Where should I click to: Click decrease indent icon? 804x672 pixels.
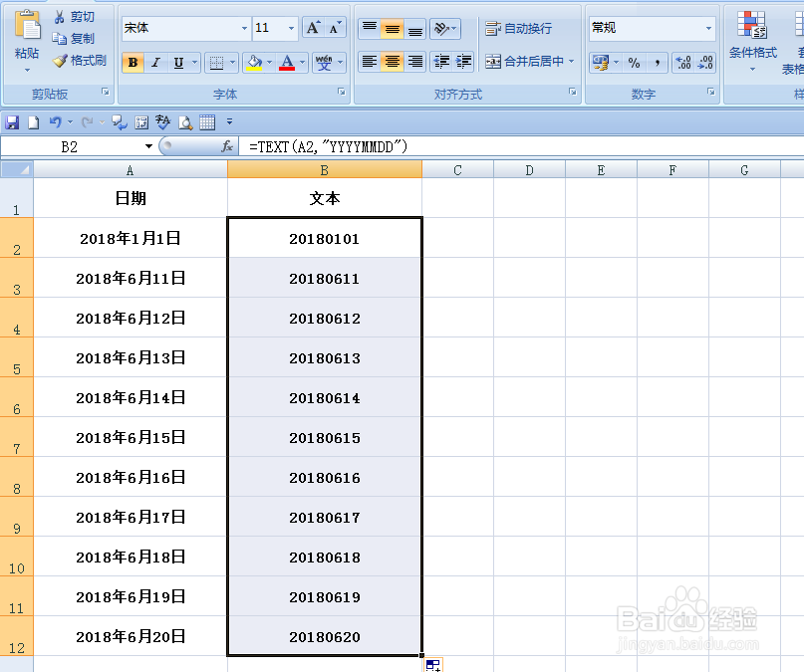[x=441, y=62]
